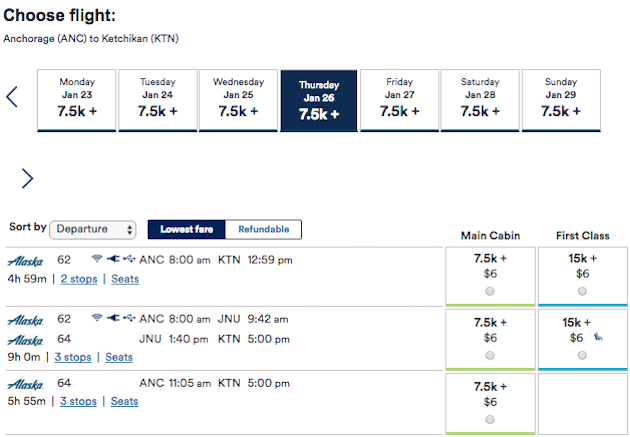Select Main Cabin fare for 11:05 am flight
The height and width of the screenshot is (437, 630).
[490, 419]
